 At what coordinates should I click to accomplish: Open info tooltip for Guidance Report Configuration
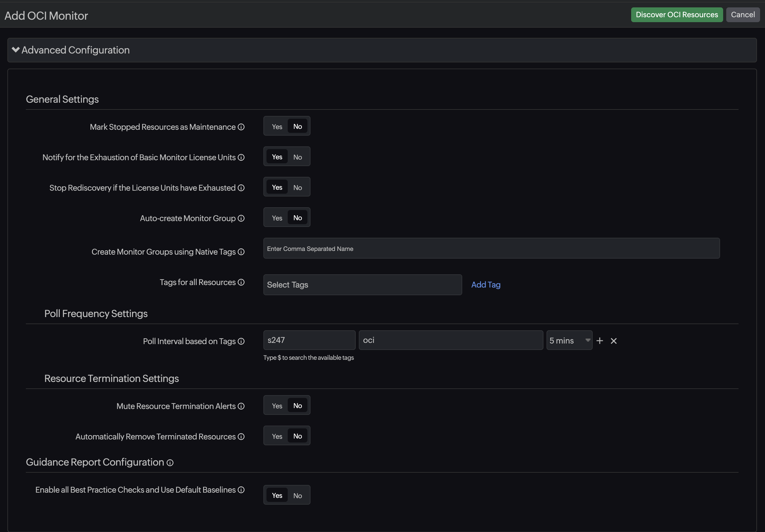pos(170,463)
